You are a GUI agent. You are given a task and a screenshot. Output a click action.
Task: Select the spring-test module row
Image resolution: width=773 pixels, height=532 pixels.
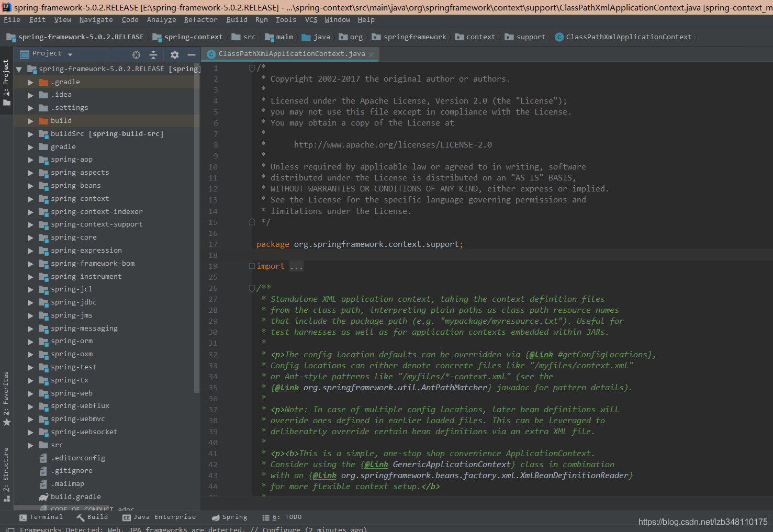coord(106,367)
